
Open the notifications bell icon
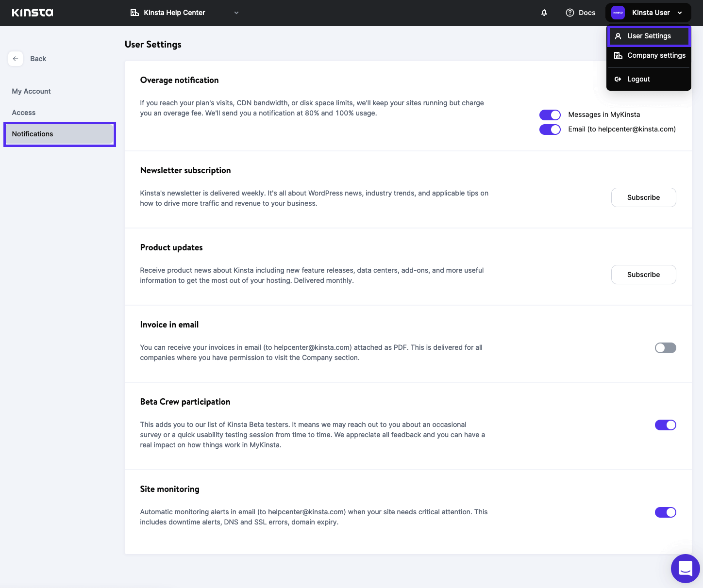point(544,13)
